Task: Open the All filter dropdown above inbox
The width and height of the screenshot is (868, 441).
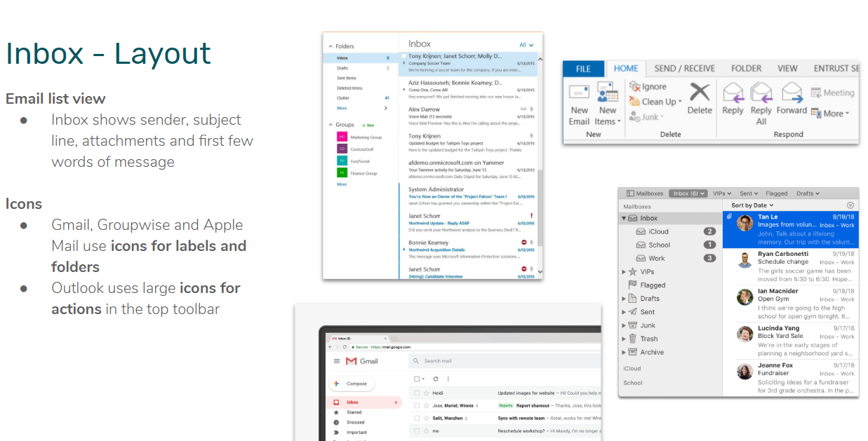Action: (526, 45)
